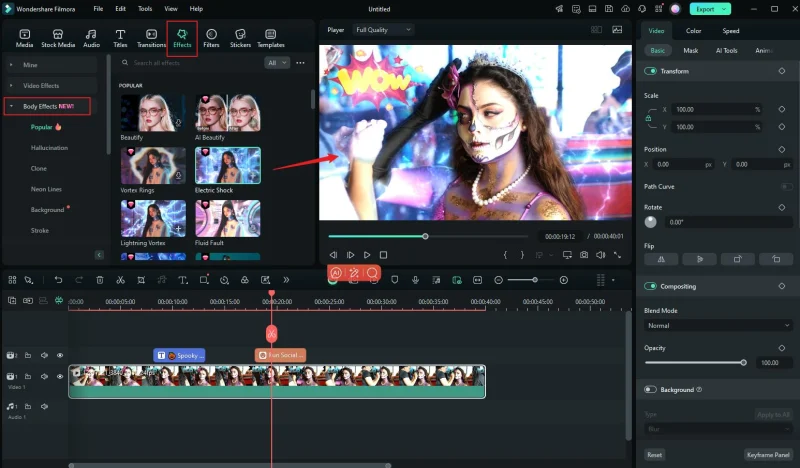Turn on the Background toggle
The image size is (800, 468).
pos(651,390)
